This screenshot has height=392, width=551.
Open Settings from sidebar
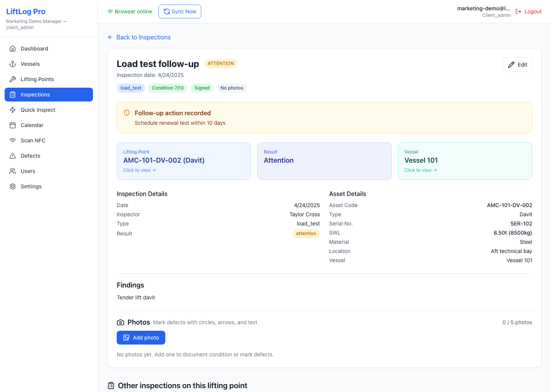pyautogui.click(x=49, y=186)
